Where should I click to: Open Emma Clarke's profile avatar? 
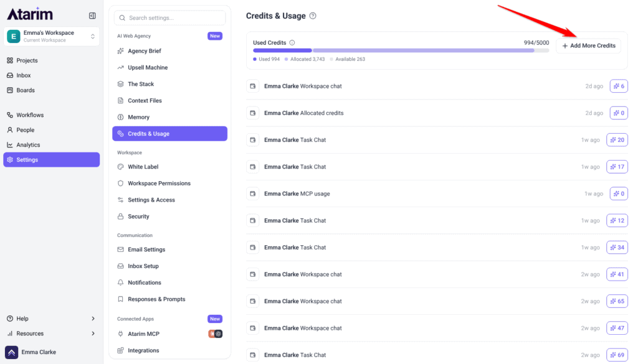point(11,352)
